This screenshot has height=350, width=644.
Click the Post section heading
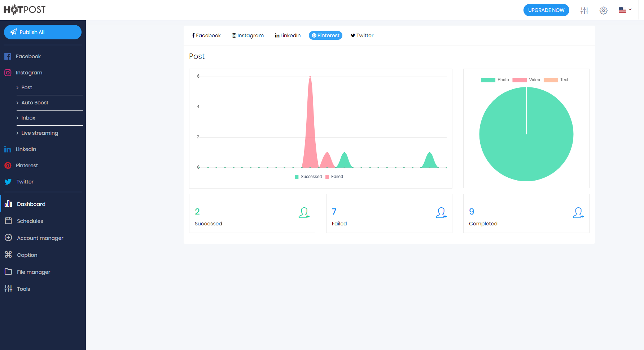click(197, 56)
